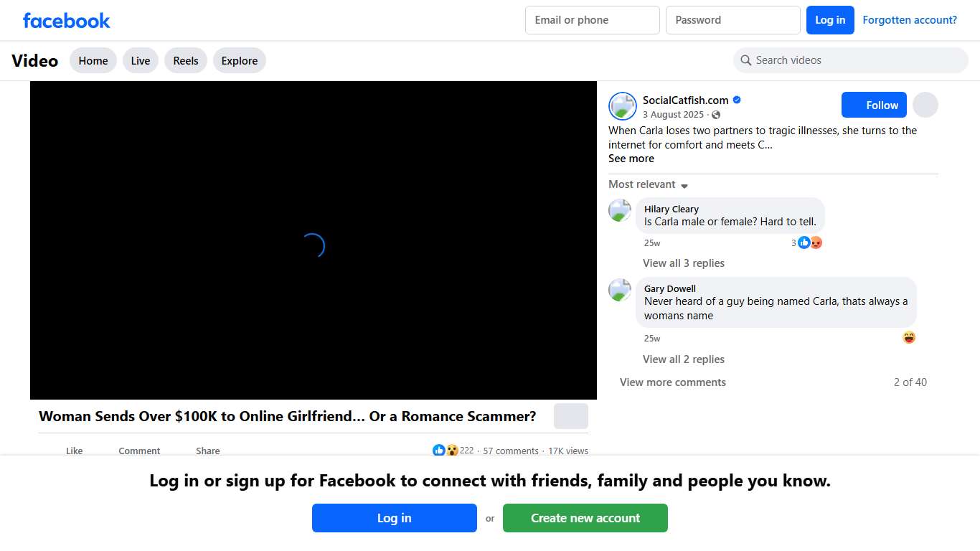Viewport: 980px width, 551px height.
Task: Switch to the Live tab
Action: point(141,61)
